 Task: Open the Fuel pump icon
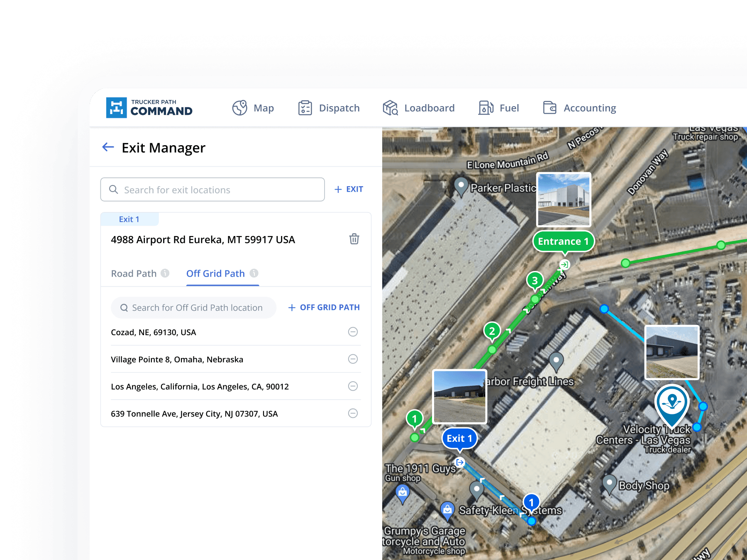pyautogui.click(x=486, y=108)
